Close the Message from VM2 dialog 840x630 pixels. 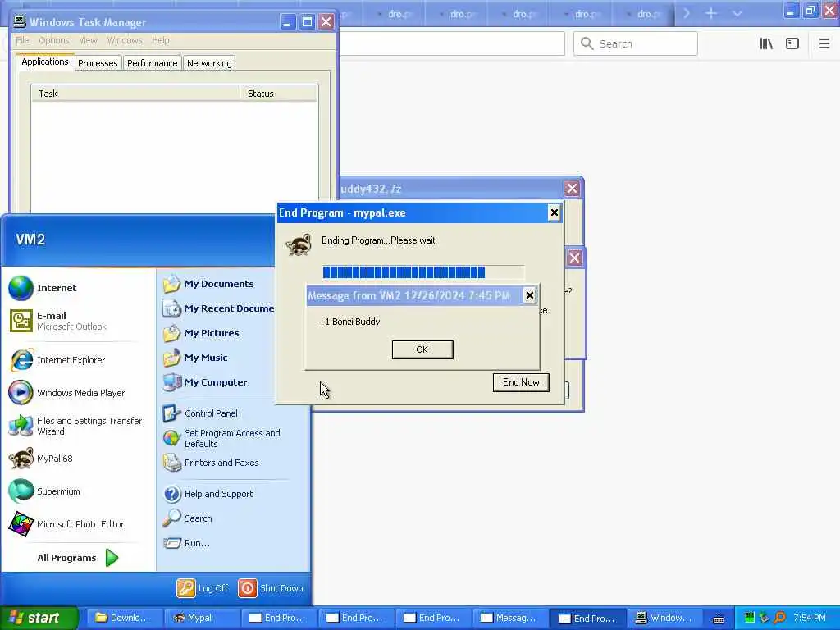tap(529, 295)
